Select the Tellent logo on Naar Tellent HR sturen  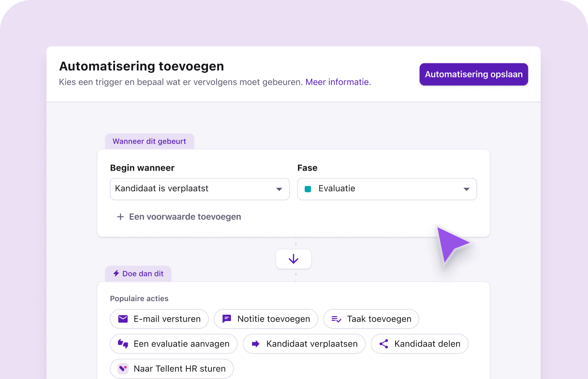(x=122, y=368)
